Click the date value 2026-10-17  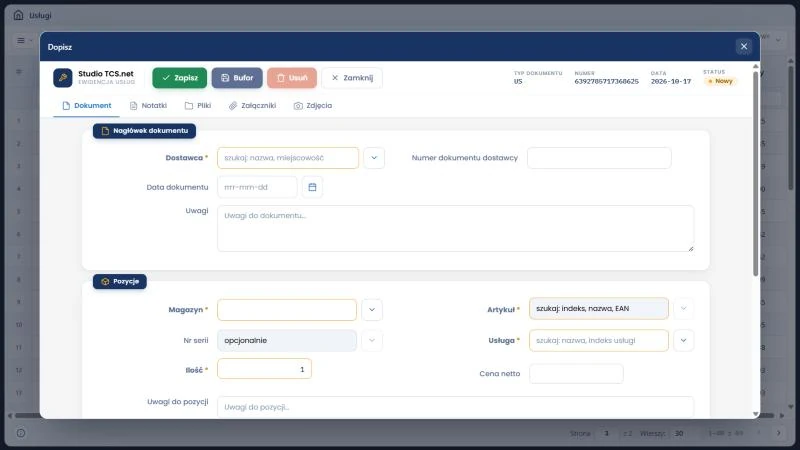(x=671, y=81)
